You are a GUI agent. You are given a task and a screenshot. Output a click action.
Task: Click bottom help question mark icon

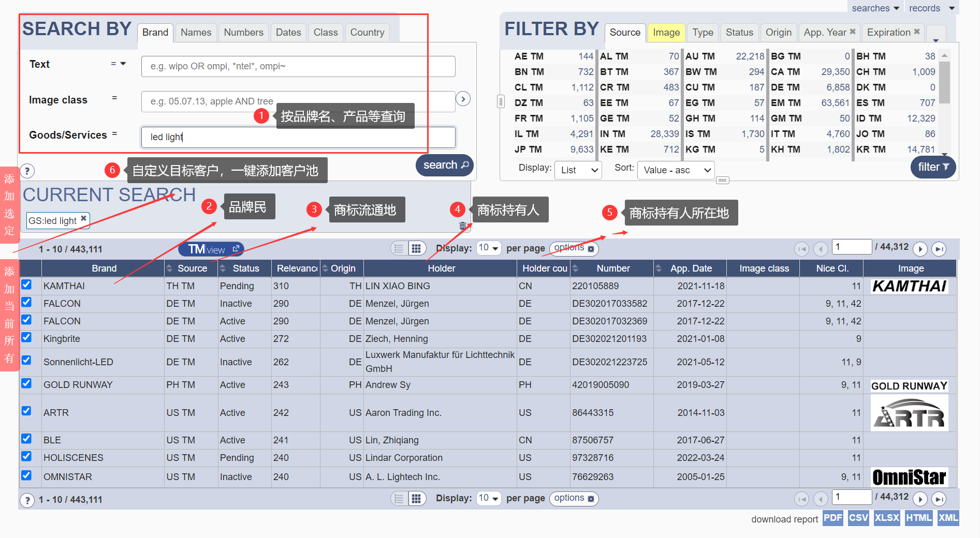click(x=27, y=500)
